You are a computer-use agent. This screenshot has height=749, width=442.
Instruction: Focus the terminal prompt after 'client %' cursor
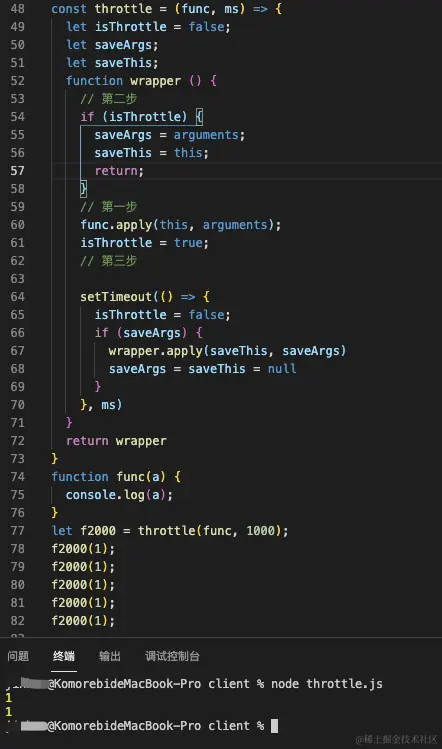click(274, 726)
